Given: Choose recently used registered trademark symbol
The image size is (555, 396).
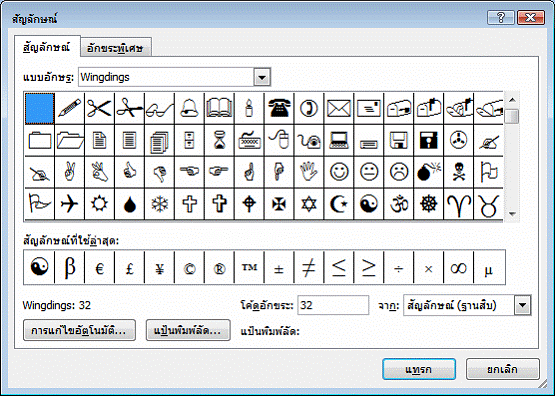Looking at the screenshot, I should point(219,267).
